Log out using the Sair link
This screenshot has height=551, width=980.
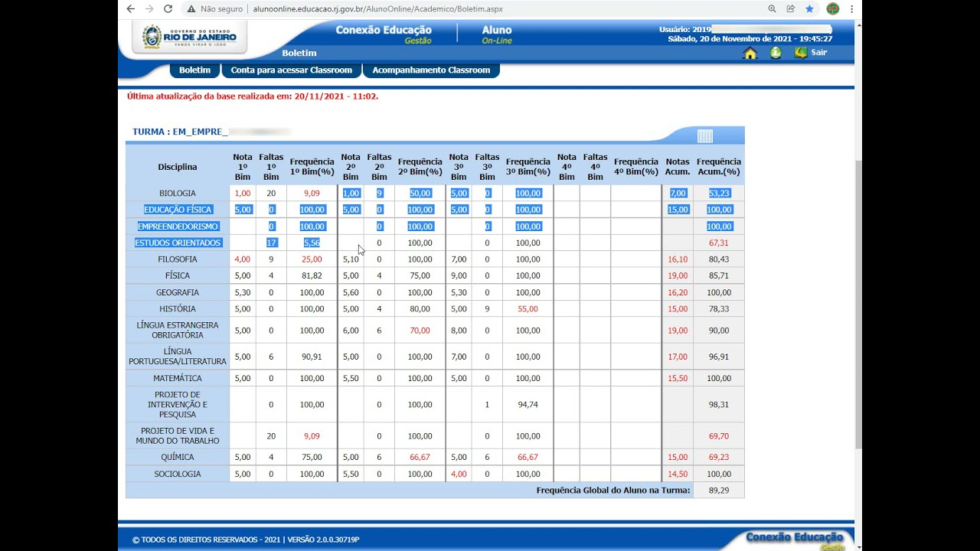tap(811, 53)
